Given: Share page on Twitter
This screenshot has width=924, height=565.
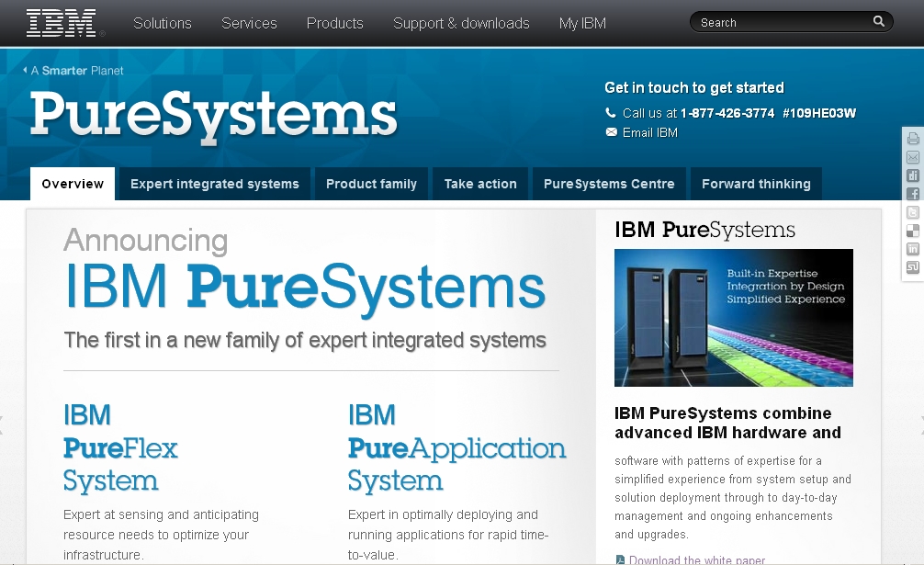Looking at the screenshot, I should [x=913, y=212].
